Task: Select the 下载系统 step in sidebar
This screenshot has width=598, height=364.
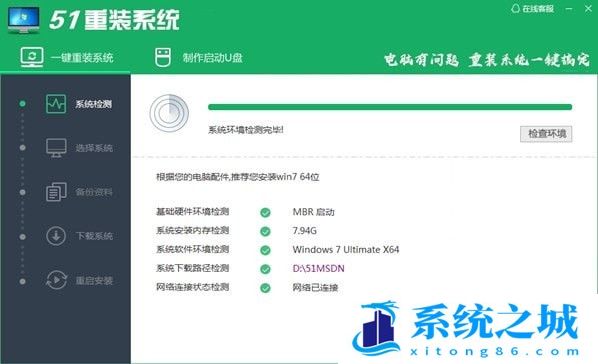Action: (79, 236)
